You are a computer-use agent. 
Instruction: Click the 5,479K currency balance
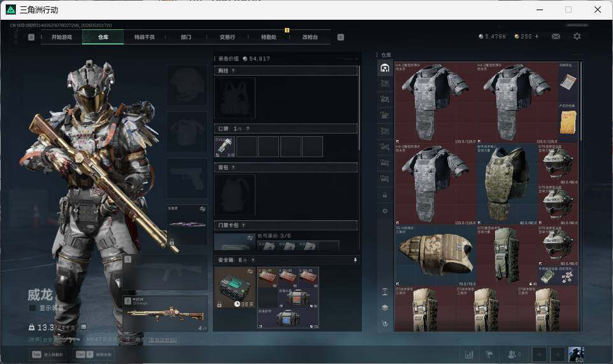coord(492,36)
